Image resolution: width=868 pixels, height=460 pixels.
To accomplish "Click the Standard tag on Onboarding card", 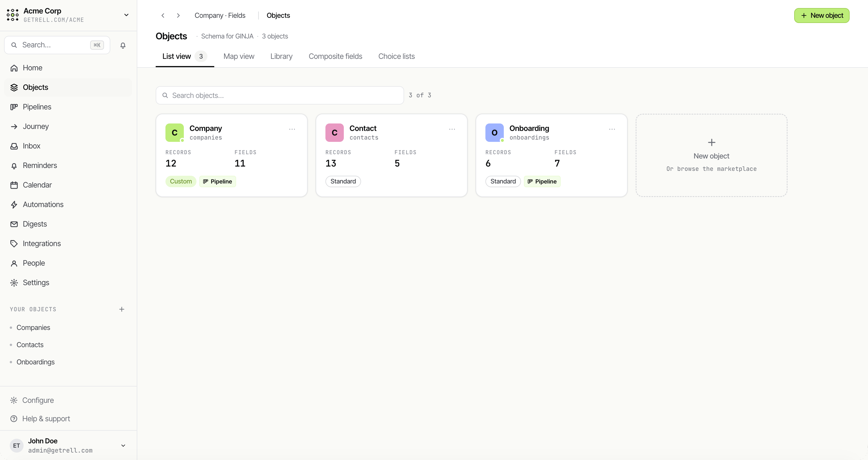I will tap(503, 181).
